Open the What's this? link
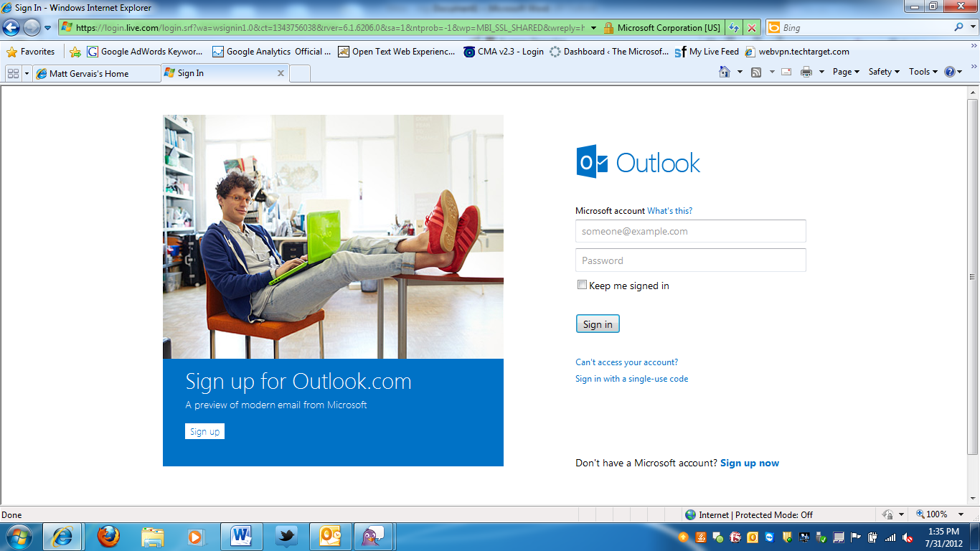980x551 pixels. [669, 211]
